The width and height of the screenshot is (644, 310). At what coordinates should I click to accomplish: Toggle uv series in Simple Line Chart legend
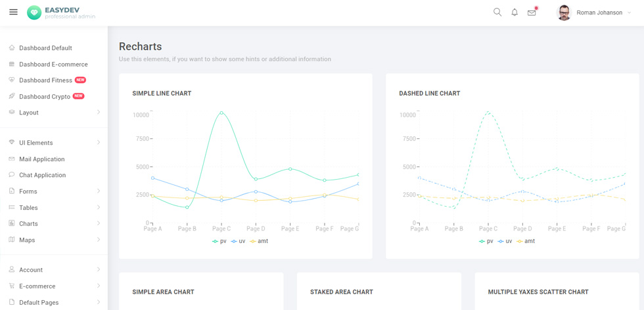[238, 241]
